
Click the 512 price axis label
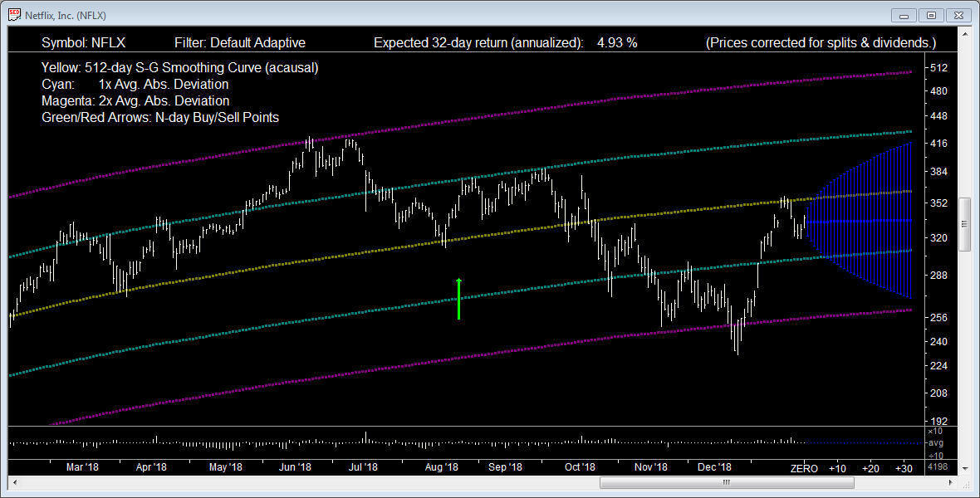(938, 67)
